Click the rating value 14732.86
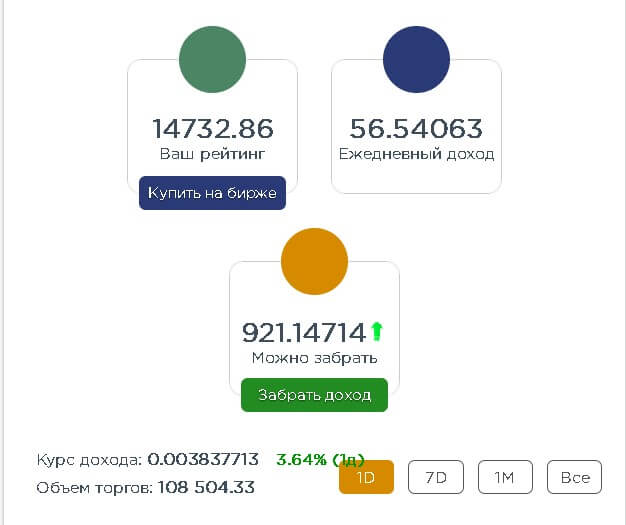The width and height of the screenshot is (626, 525). point(213,129)
